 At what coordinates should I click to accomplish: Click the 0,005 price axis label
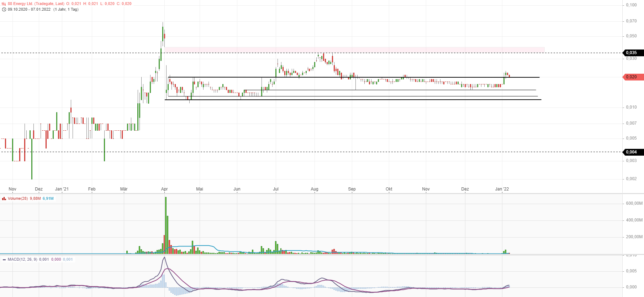[x=632, y=138]
